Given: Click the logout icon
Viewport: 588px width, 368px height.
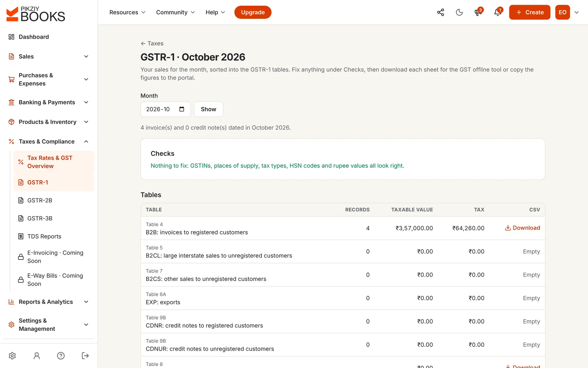Looking at the screenshot, I should pos(85,355).
